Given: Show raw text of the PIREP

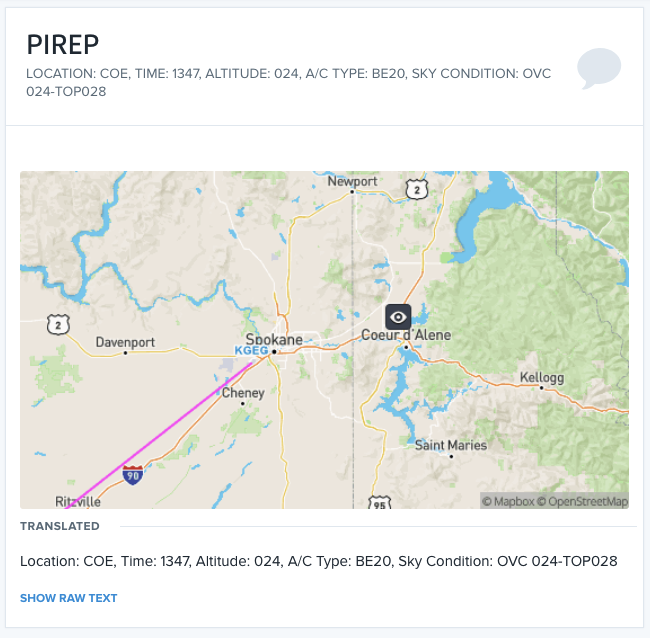Looking at the screenshot, I should [x=69, y=598].
